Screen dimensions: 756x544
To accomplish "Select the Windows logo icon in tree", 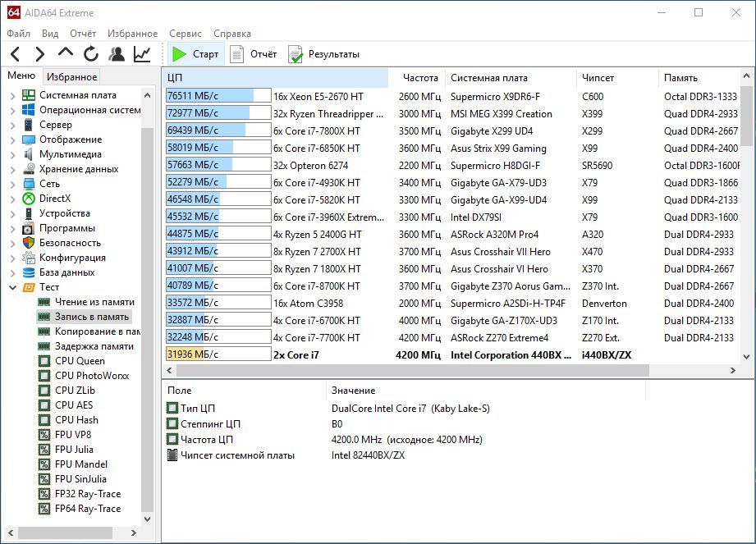I will click(29, 110).
